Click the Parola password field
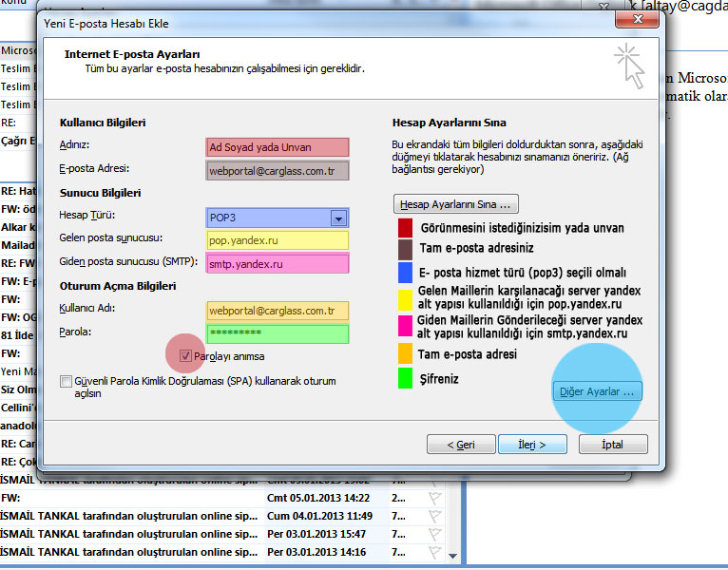728x570 pixels. tap(278, 333)
